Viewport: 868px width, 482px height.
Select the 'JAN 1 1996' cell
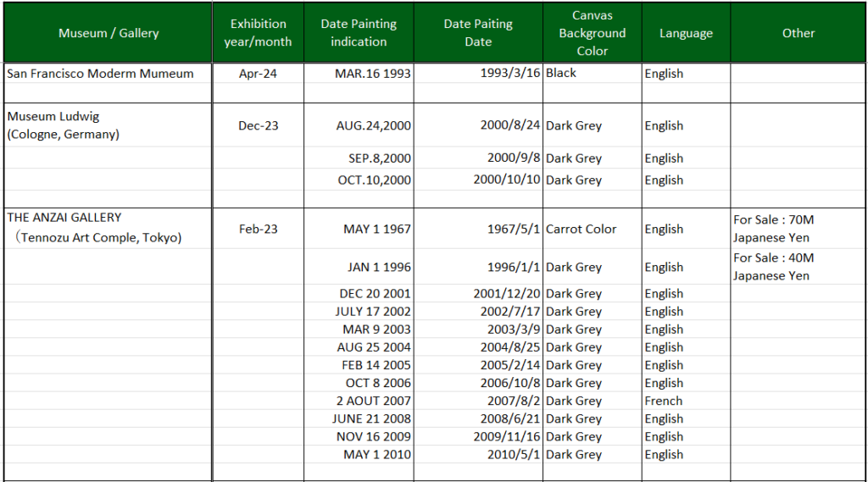click(359, 267)
